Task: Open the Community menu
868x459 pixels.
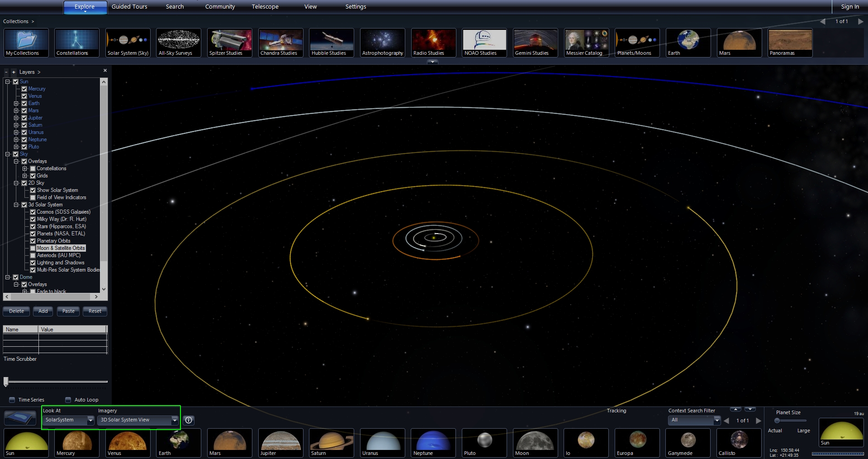Action: 220,7
